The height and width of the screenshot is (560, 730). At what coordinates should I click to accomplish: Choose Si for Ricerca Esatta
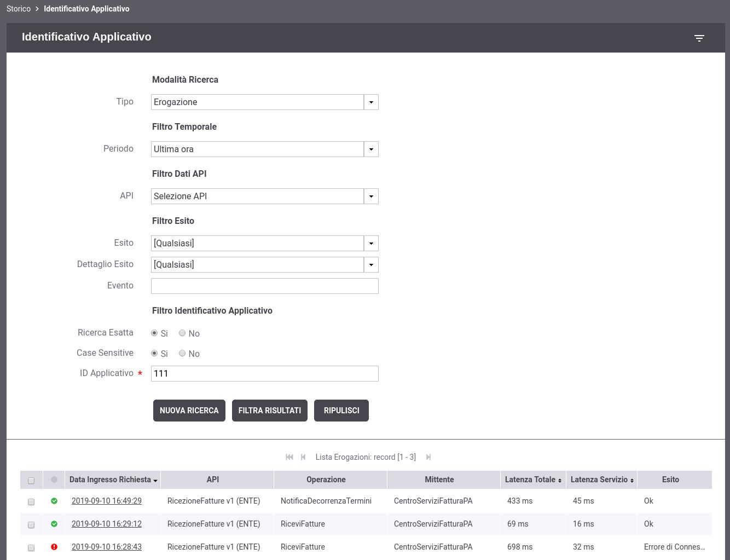coord(154,333)
